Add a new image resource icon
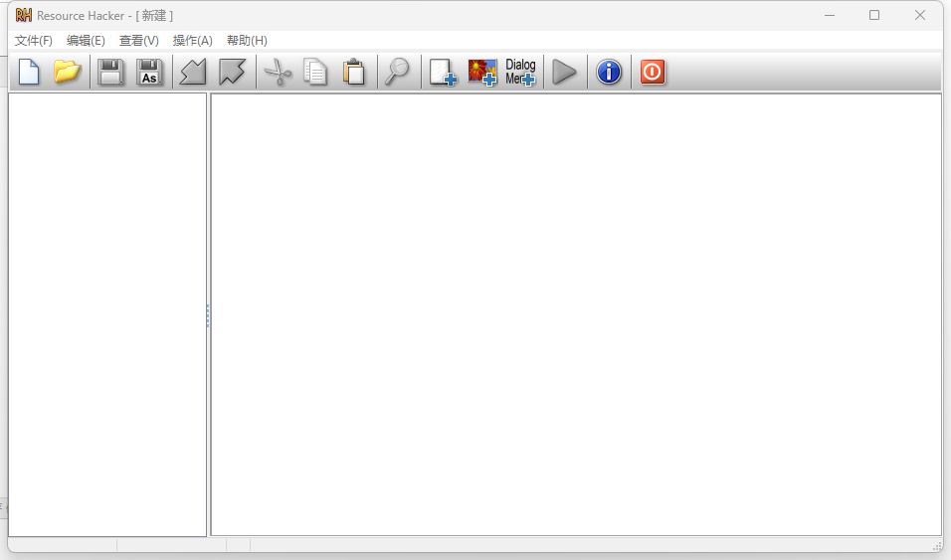This screenshot has width=951, height=560. (482, 72)
